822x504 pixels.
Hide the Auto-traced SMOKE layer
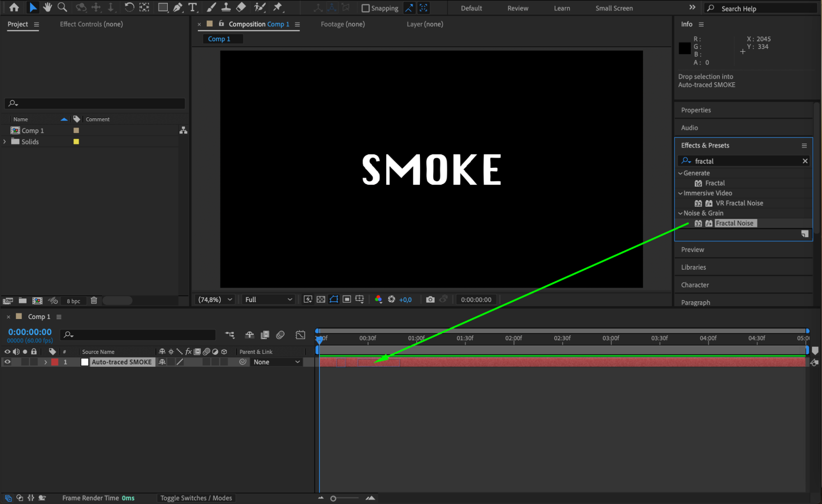tap(7, 362)
